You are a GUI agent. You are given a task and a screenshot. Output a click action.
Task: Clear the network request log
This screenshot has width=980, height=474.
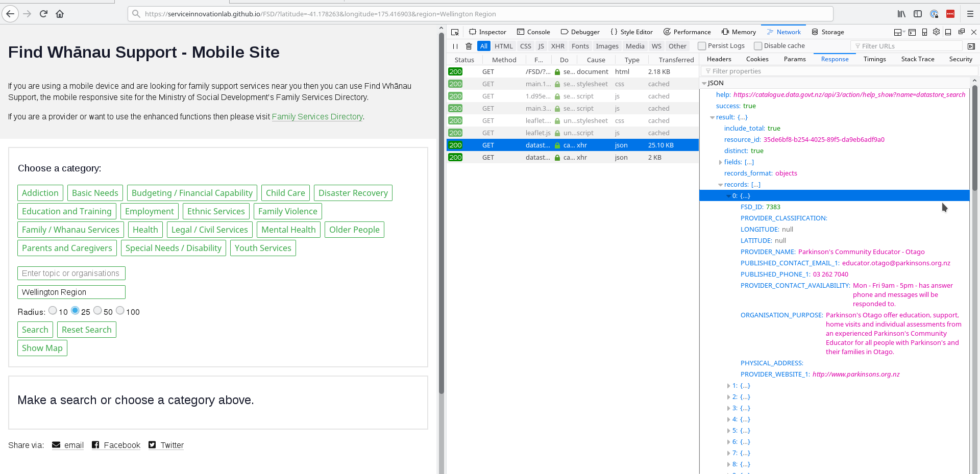(x=469, y=46)
